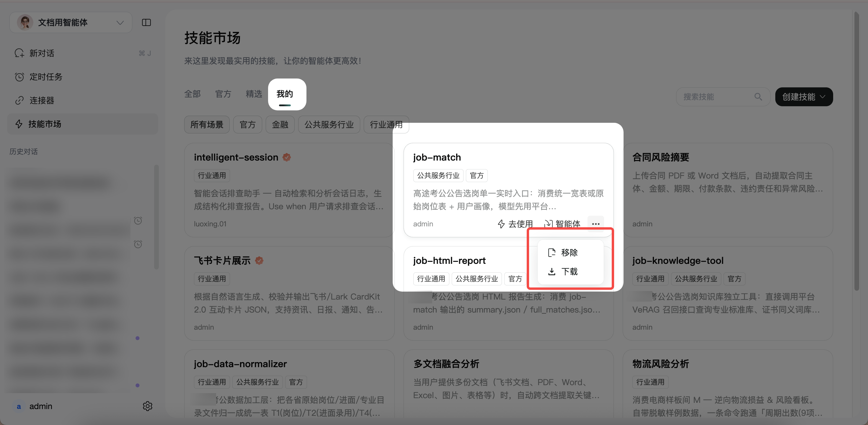Filter by 所有场景 chip
Screen dimensions: 868x425
coord(207,125)
